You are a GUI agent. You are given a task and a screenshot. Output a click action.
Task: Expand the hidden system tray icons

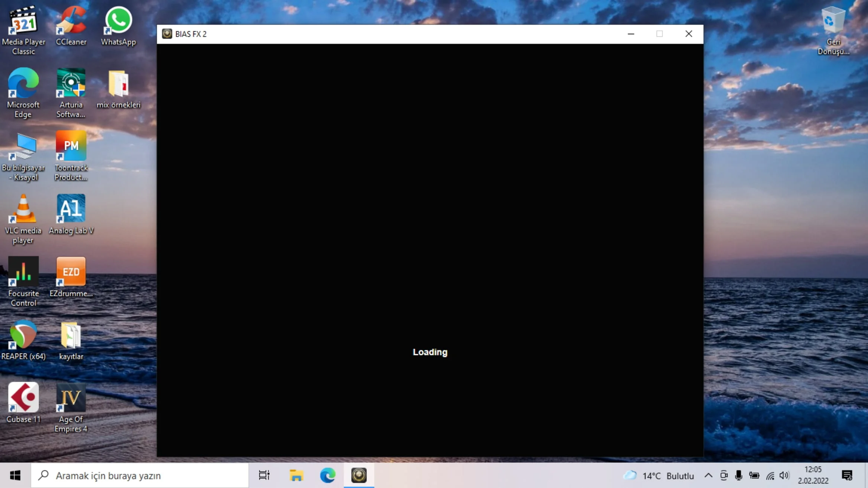pos(708,475)
